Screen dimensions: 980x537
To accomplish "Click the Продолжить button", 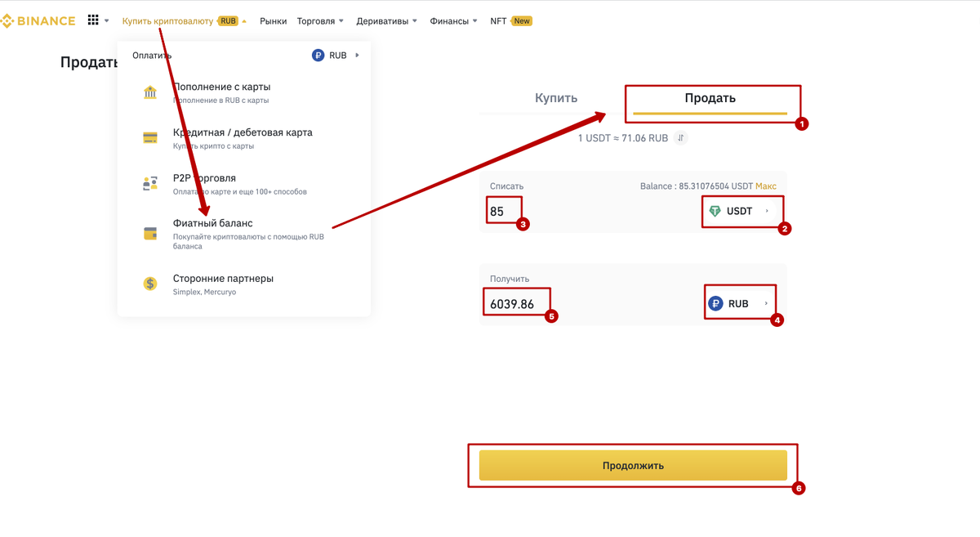I will [633, 465].
